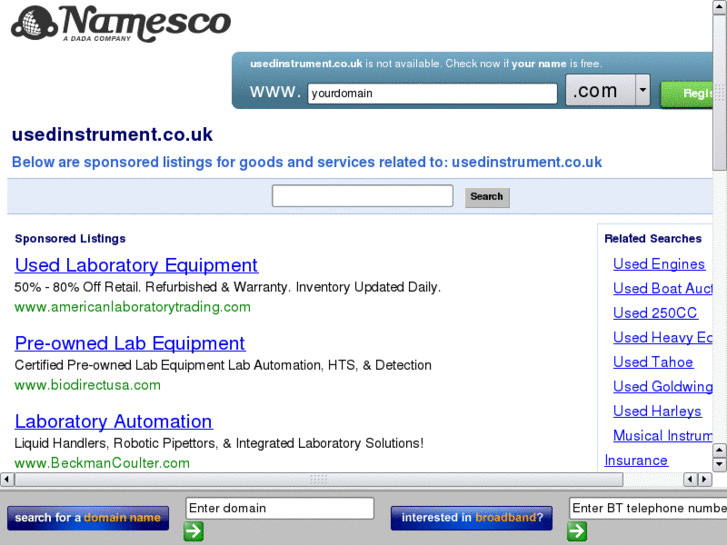The image size is (727, 545).
Task: Open Used Boat Auctions related search
Action: click(x=663, y=289)
